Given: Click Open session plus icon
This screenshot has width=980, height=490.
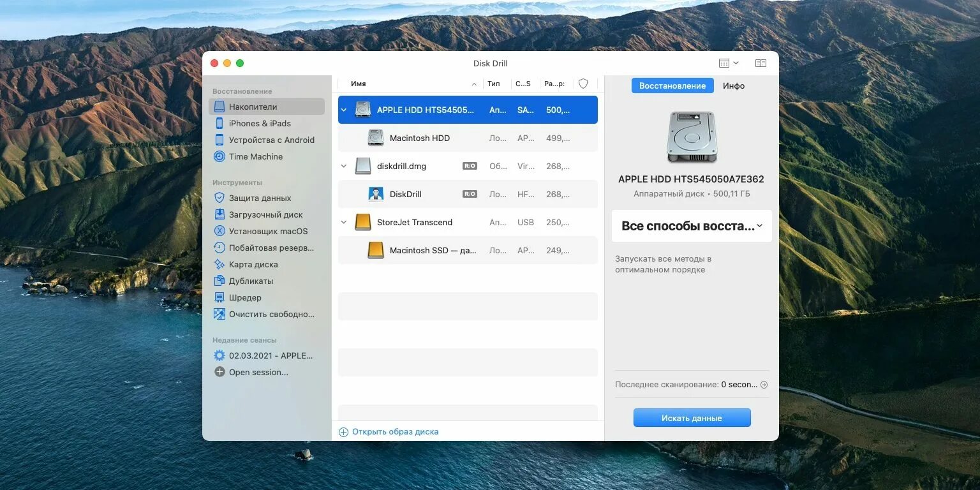Looking at the screenshot, I should point(219,372).
